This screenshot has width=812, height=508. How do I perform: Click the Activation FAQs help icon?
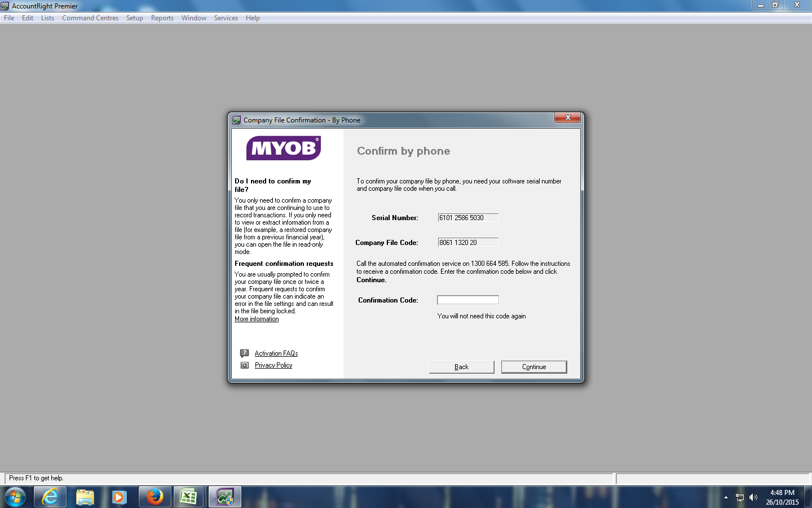[x=244, y=353]
